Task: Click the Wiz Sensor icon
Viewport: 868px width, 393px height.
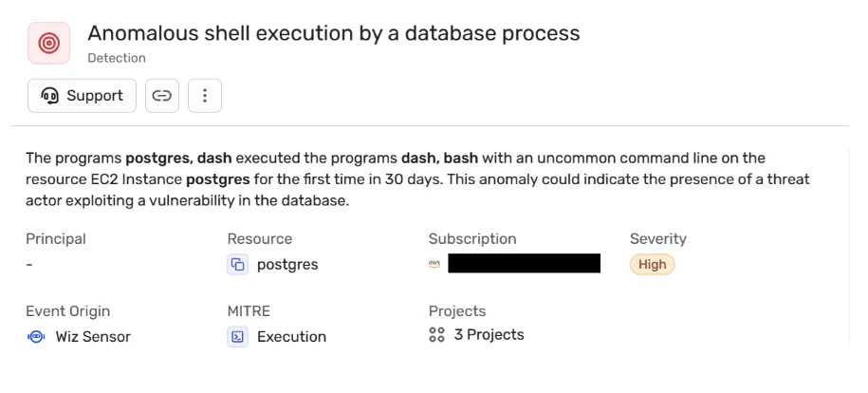Action: (x=36, y=336)
